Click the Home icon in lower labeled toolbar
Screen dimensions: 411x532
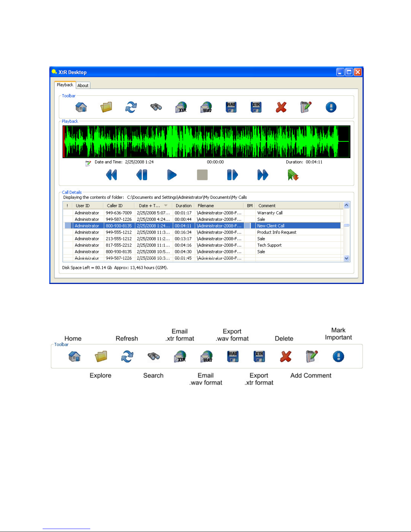pyautogui.click(x=74, y=356)
